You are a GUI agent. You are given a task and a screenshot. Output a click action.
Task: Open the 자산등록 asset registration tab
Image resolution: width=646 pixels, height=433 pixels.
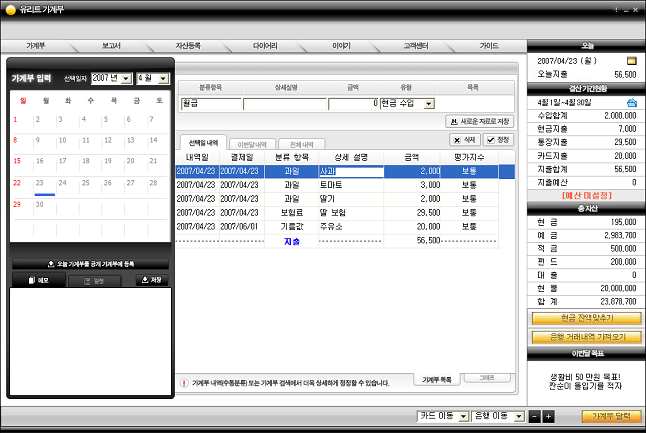[188, 46]
